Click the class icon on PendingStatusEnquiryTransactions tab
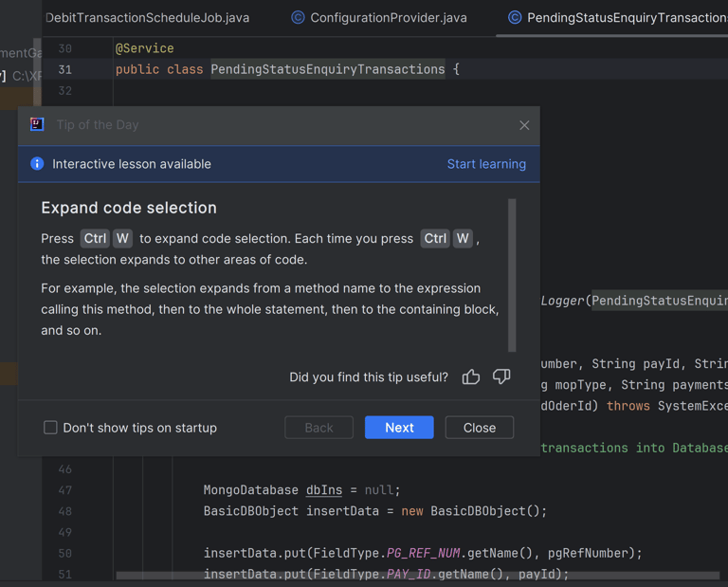This screenshot has width=728, height=587. (x=515, y=17)
